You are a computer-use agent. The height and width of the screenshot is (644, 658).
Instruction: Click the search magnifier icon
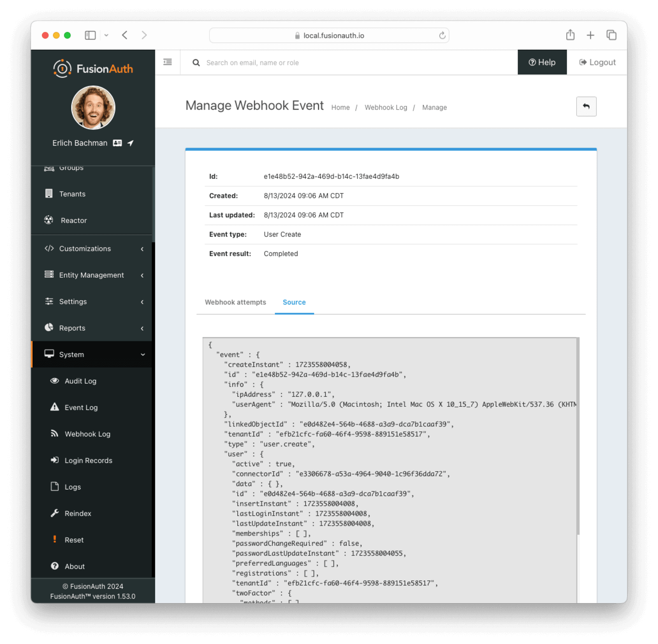196,63
